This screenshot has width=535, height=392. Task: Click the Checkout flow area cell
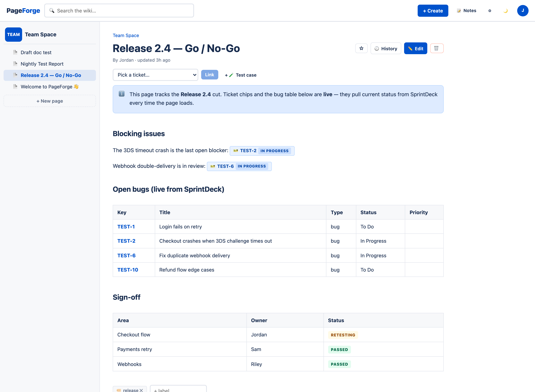(x=180, y=335)
